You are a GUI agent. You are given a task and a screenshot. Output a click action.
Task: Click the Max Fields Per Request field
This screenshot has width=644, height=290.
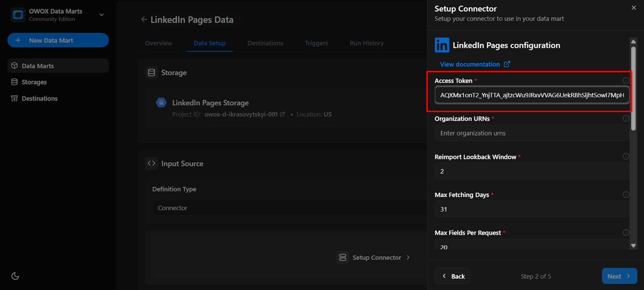click(x=532, y=244)
